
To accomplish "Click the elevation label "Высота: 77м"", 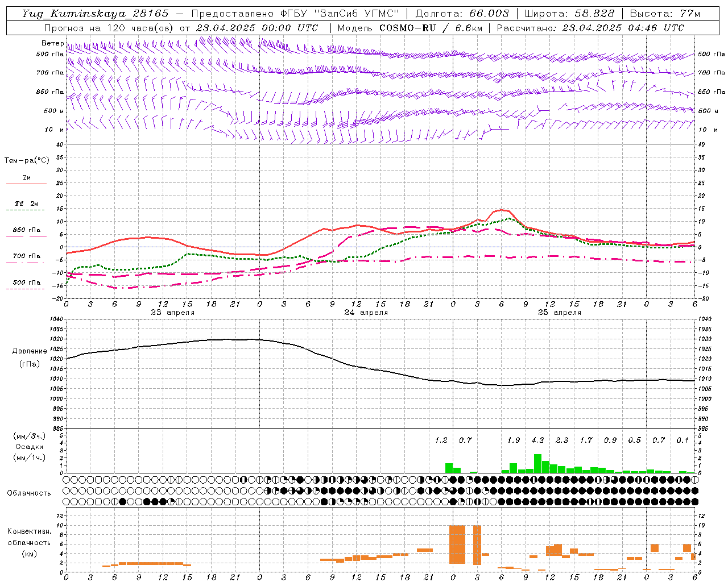I will click(x=665, y=14).
